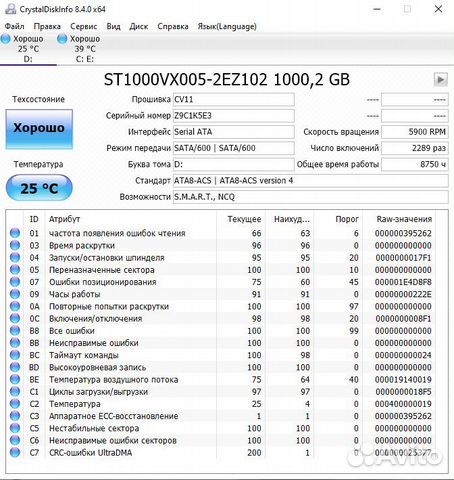Open the Правка menu
This screenshot has height=480, width=454.
pos(47,26)
